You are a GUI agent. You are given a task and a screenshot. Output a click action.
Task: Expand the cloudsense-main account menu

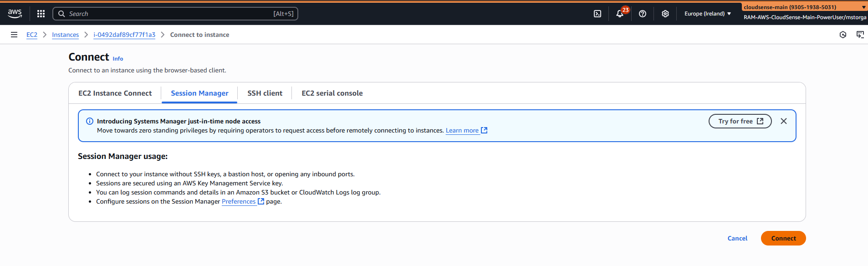coord(804,7)
